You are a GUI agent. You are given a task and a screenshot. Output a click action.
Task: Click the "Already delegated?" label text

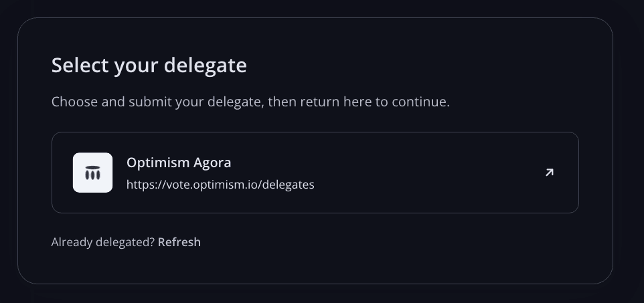coord(102,242)
